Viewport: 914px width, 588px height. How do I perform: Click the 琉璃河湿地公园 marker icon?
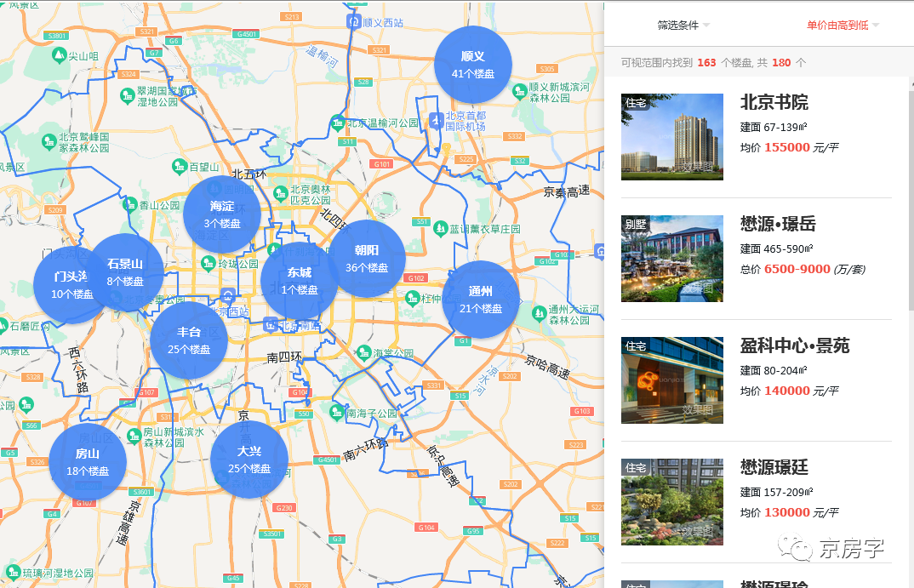pos(13,573)
